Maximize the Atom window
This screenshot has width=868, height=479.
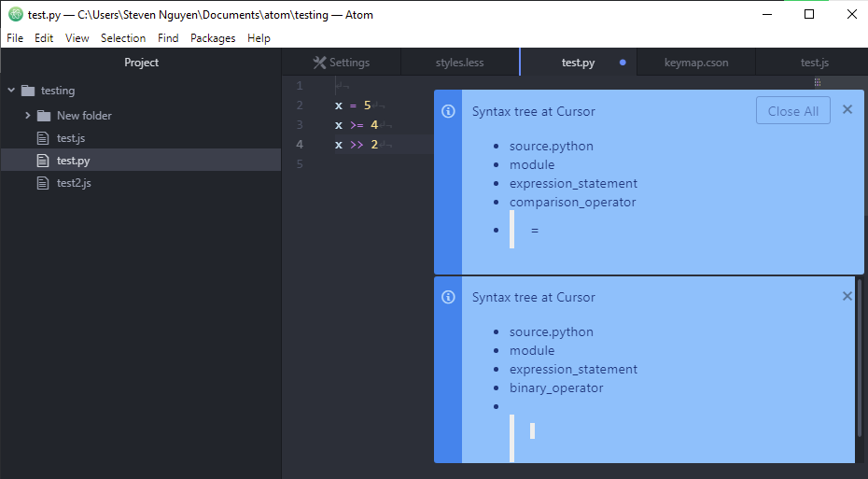coord(809,14)
